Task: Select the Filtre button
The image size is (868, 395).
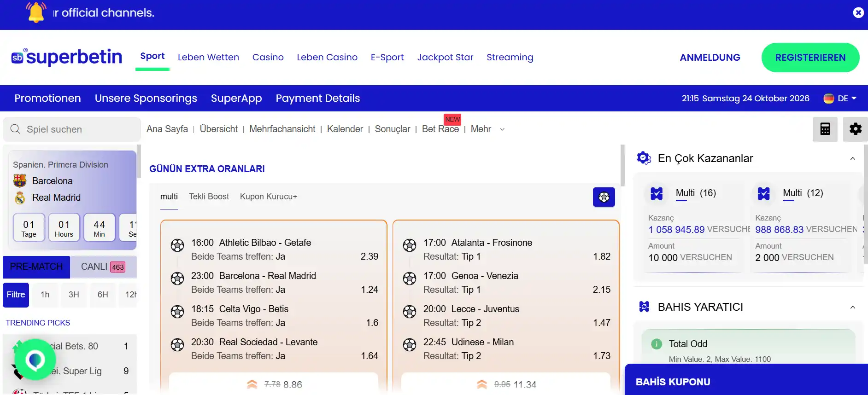Action: [x=16, y=295]
